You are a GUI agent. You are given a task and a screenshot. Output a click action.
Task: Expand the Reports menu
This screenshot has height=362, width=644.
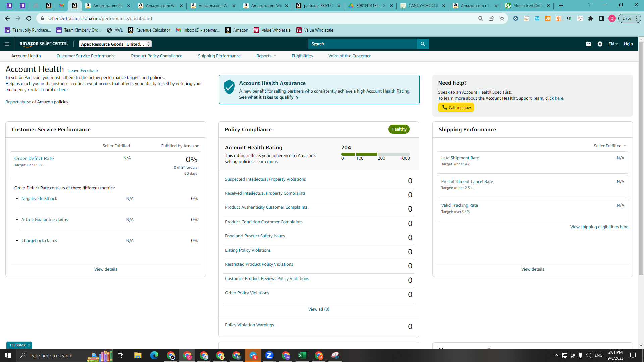pos(266,56)
